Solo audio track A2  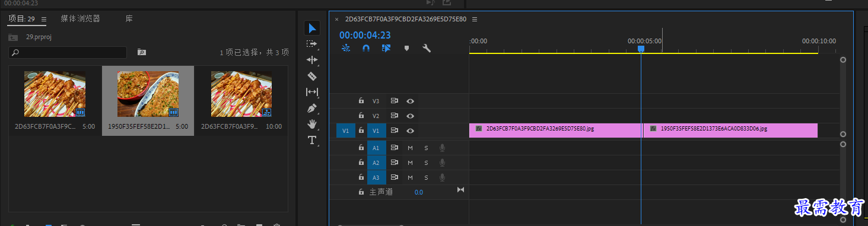click(x=425, y=163)
